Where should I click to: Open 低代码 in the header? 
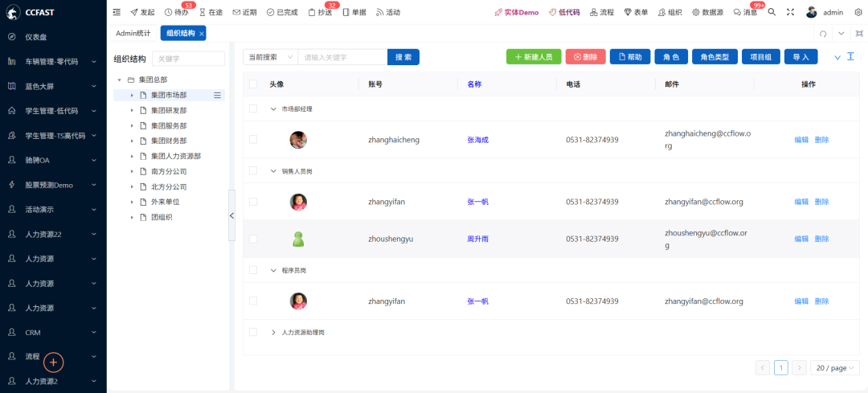tap(564, 12)
